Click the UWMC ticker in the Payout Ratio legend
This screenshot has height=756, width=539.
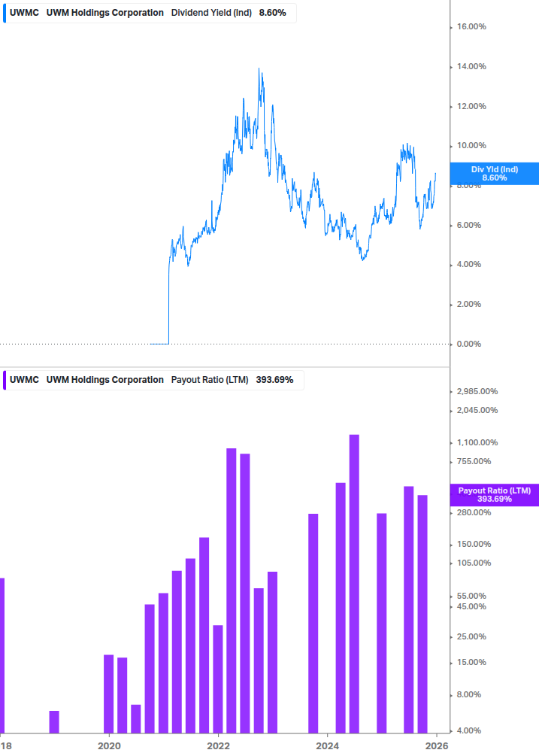pyautogui.click(x=24, y=380)
